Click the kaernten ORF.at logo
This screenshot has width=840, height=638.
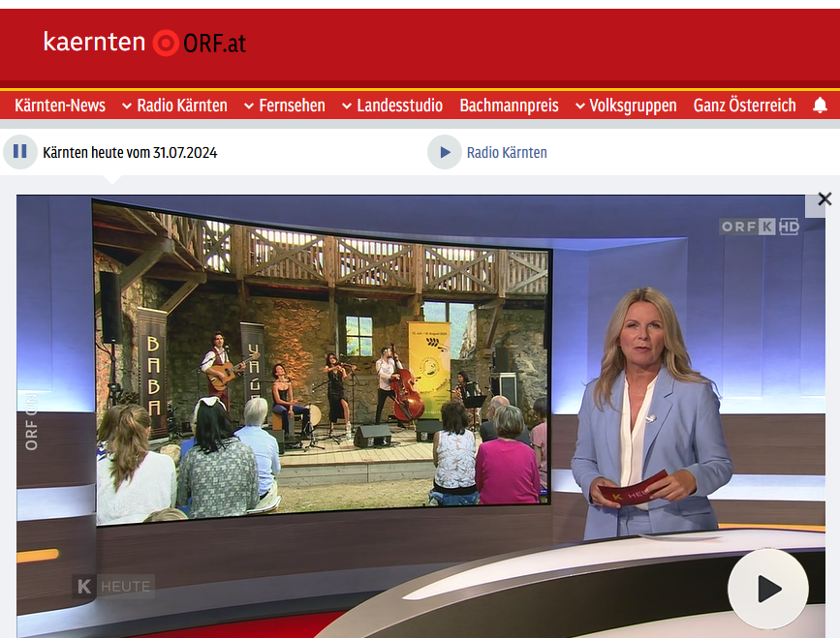point(144,43)
